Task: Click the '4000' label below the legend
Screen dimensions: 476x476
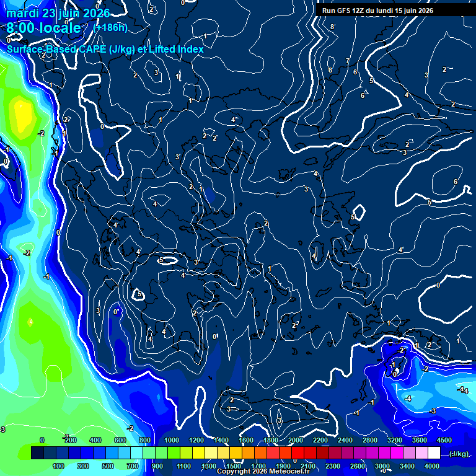Action: [x=432, y=466]
